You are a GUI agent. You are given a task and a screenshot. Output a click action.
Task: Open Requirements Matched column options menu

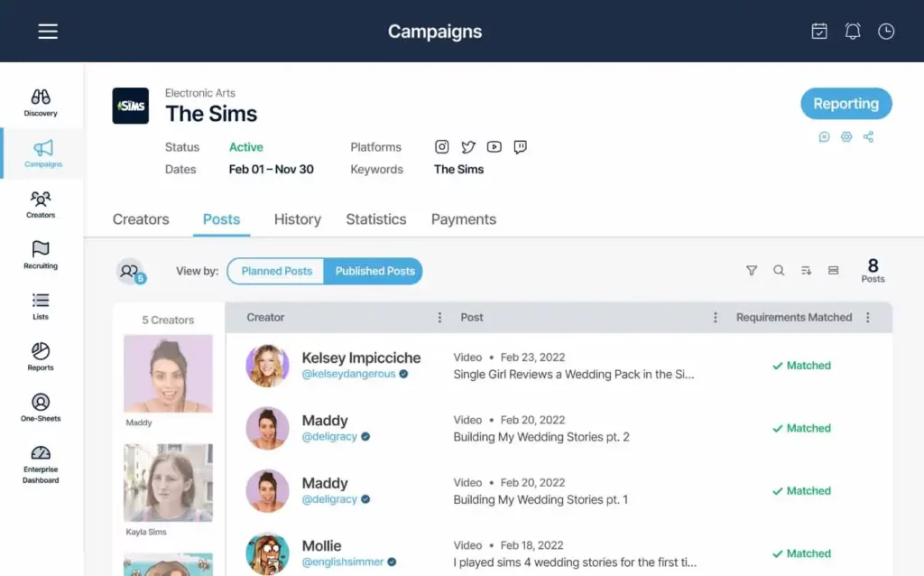coord(868,318)
